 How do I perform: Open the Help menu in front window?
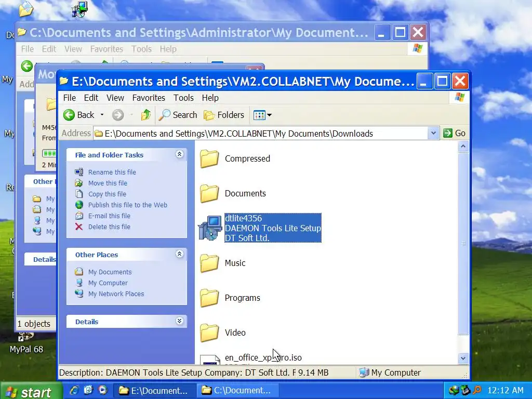pos(210,98)
